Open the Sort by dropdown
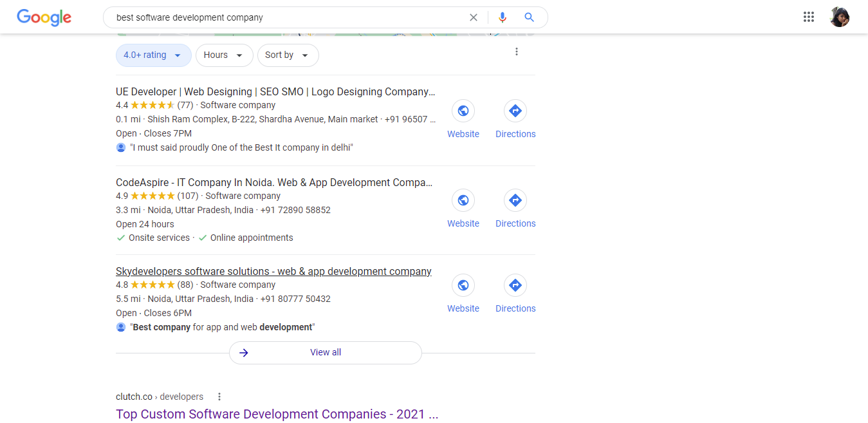The width and height of the screenshot is (868, 423). pyautogui.click(x=288, y=55)
